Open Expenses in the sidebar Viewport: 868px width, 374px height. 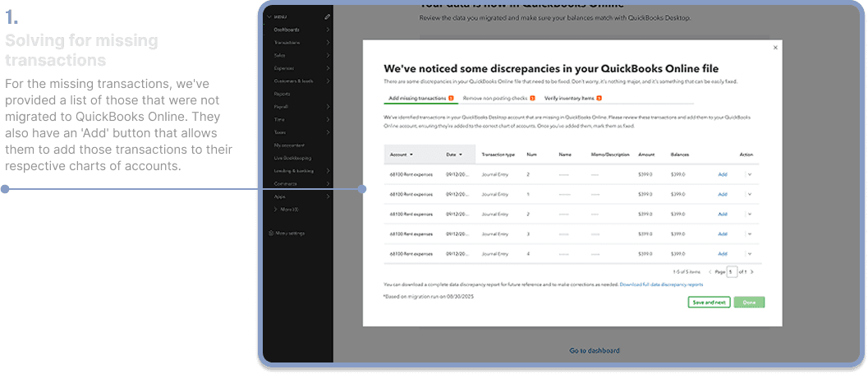coord(284,68)
